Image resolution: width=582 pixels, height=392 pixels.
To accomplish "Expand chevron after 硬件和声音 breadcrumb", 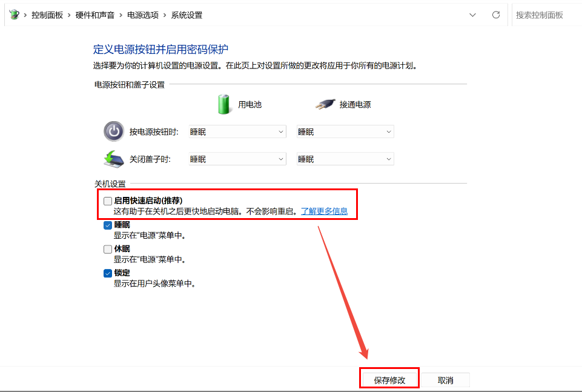I will tap(121, 15).
